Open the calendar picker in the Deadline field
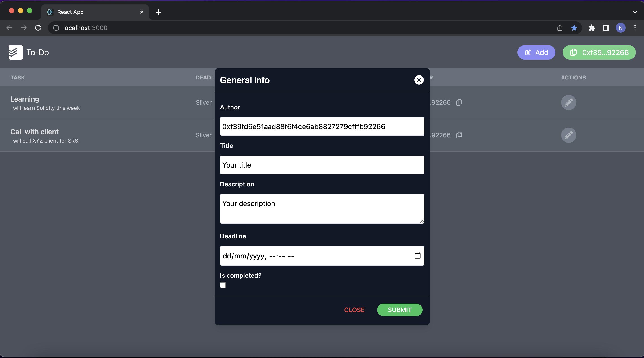This screenshot has width=644, height=358. click(417, 256)
